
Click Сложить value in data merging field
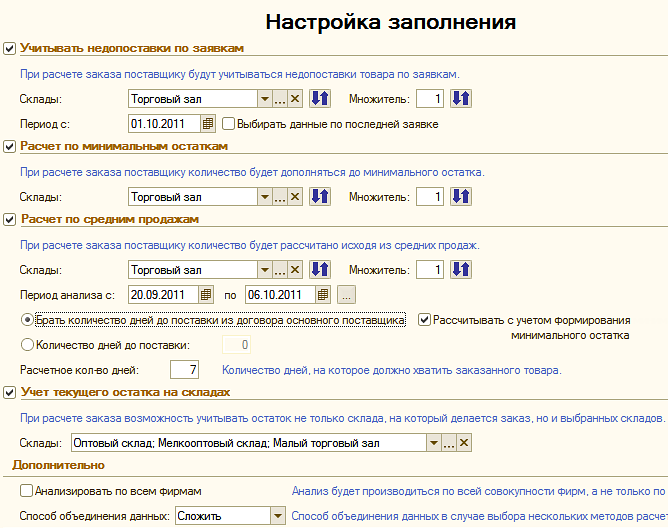[223, 516]
